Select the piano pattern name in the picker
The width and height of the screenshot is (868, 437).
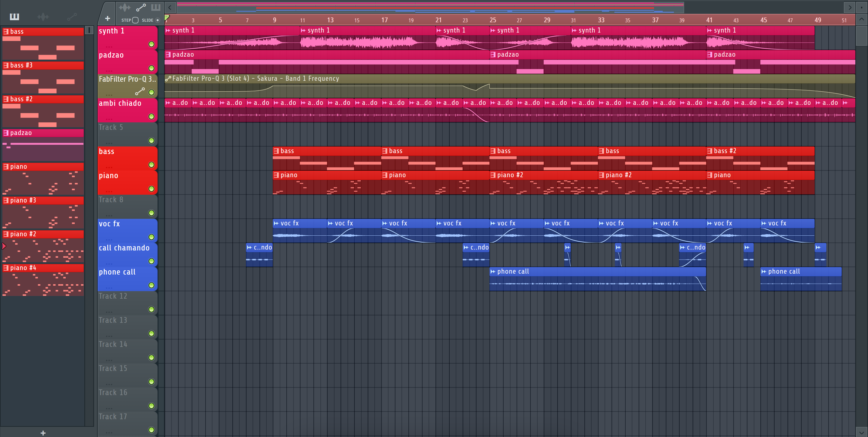coord(18,166)
